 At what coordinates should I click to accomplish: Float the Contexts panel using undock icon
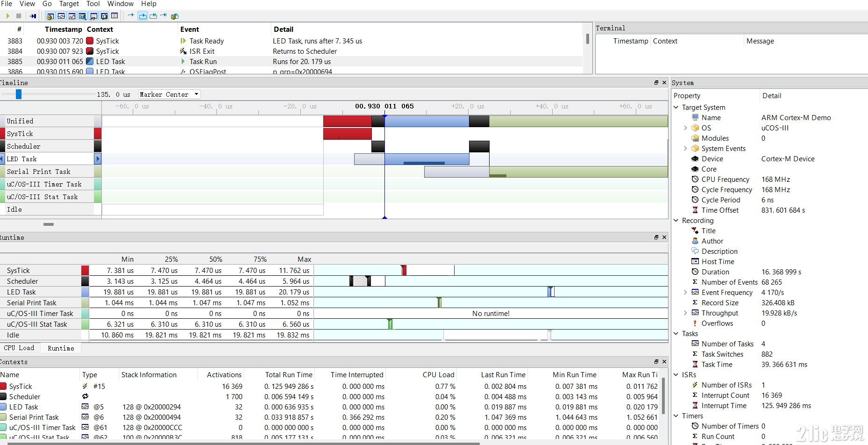(656, 362)
